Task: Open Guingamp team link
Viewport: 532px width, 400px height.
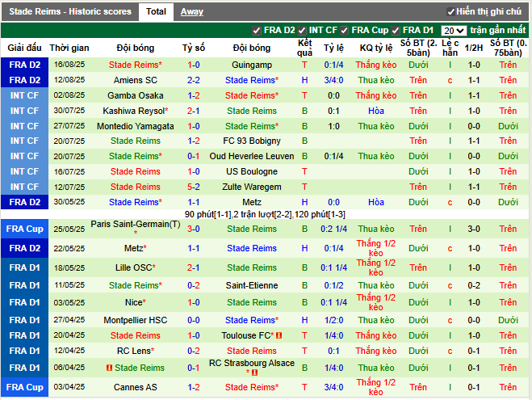Action: point(252,65)
